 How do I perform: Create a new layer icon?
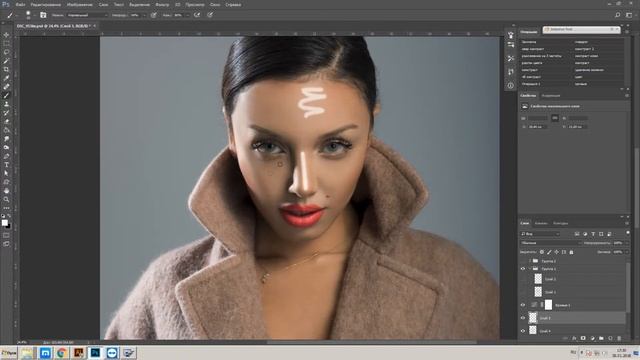[x=610, y=338]
